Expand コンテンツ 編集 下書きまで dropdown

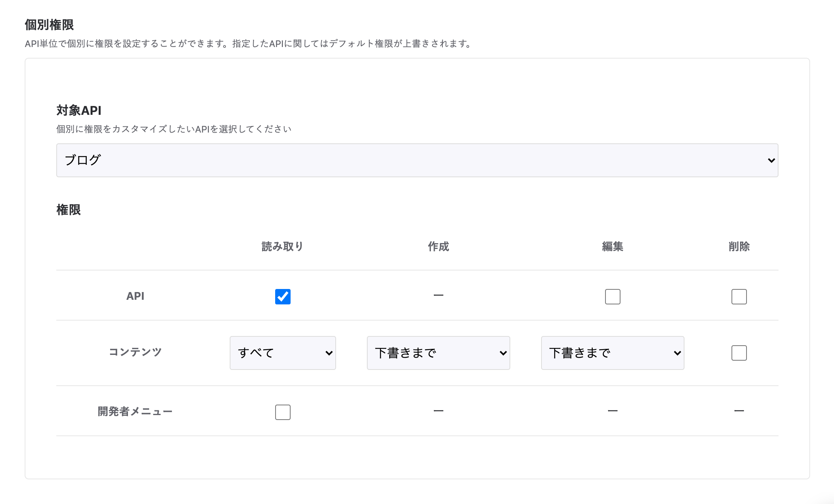(612, 353)
